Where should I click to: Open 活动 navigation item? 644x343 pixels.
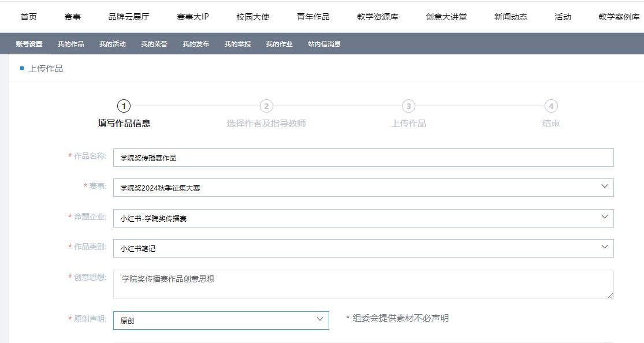563,17
